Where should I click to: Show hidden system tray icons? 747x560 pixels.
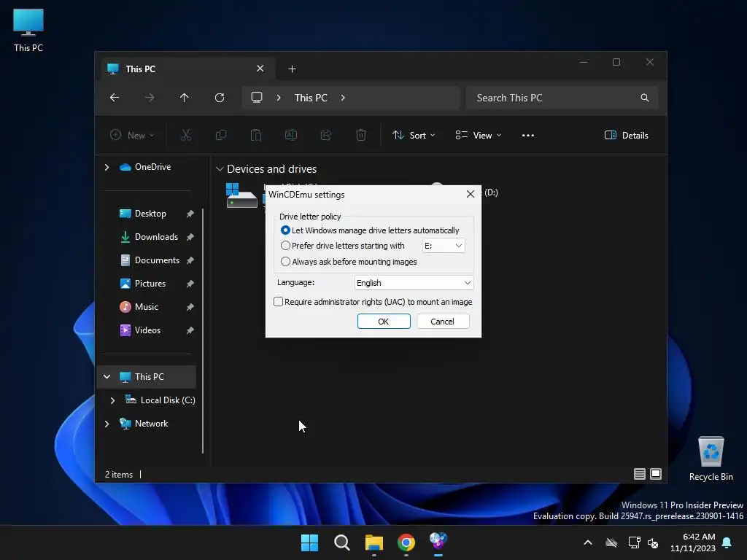588,542
